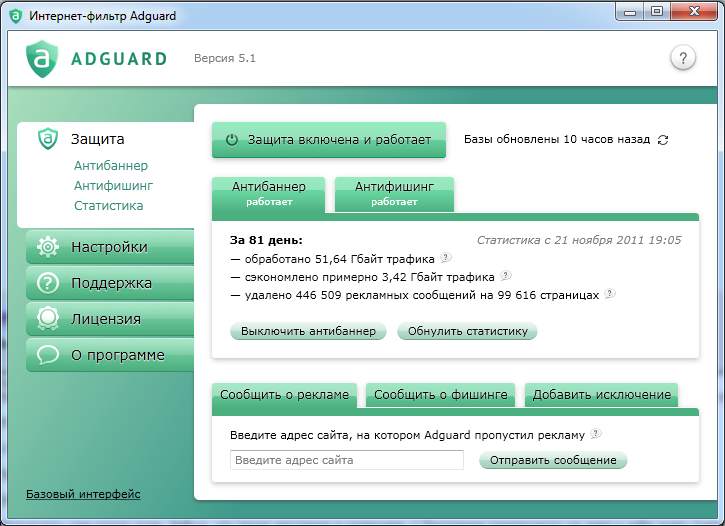Open the Сообщить о рекламе tab

tap(284, 395)
